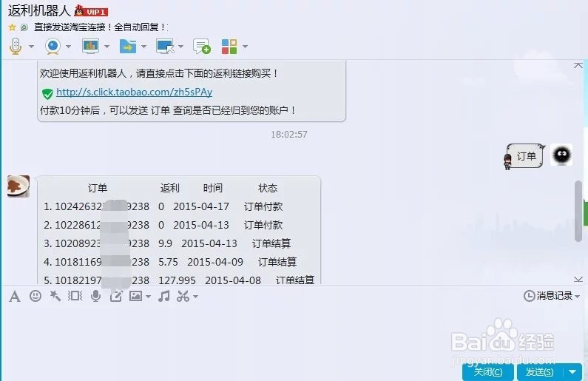Send a window shake icon
The height and width of the screenshot is (381, 588).
pyautogui.click(x=75, y=296)
